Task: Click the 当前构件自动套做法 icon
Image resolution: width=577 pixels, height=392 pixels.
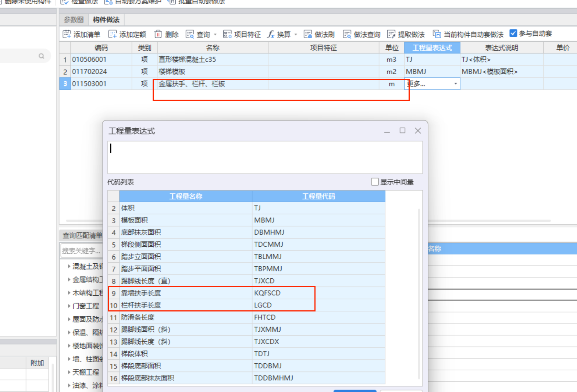Action: tap(437, 34)
